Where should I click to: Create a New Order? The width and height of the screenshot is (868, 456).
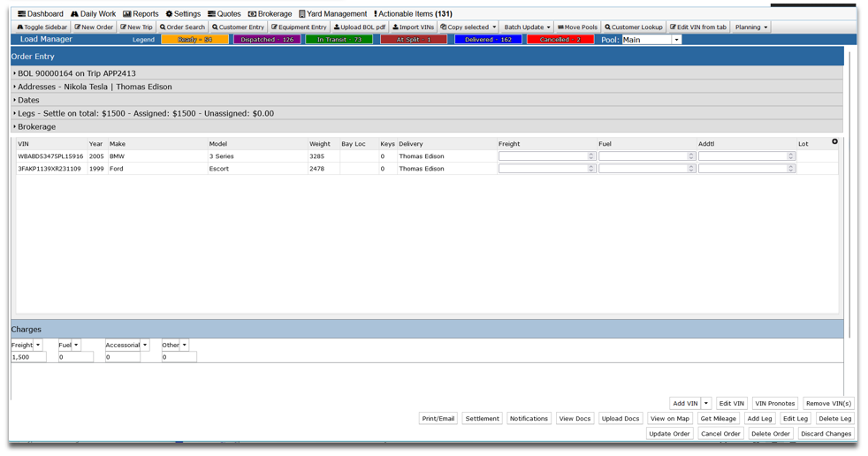click(x=94, y=27)
